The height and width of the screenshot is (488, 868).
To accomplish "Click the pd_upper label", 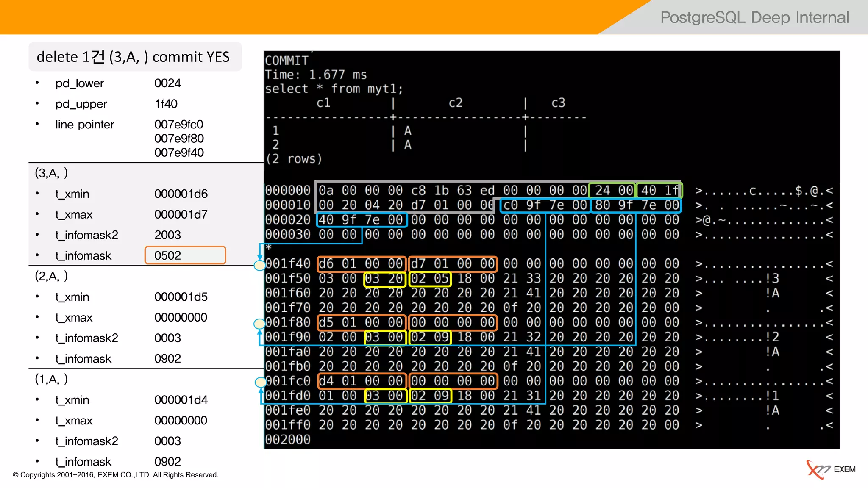I will point(81,104).
